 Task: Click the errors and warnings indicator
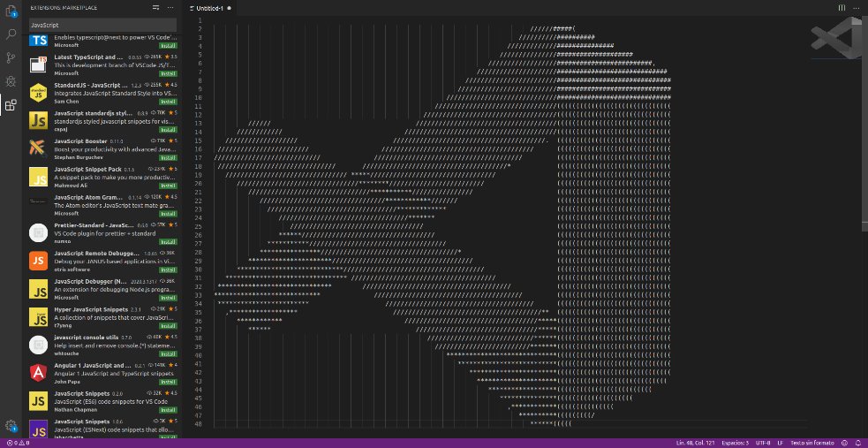[18, 443]
